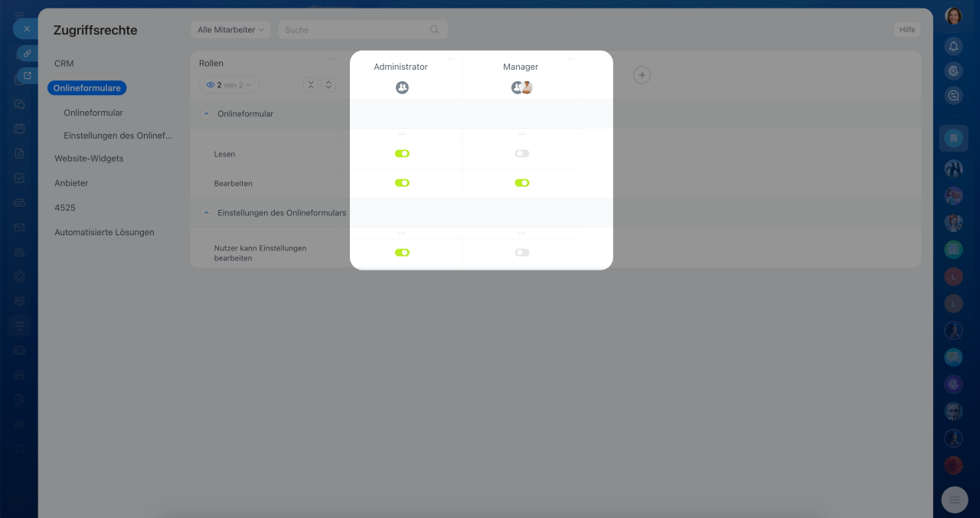
Task: Click the Administrator role name
Action: tap(400, 67)
